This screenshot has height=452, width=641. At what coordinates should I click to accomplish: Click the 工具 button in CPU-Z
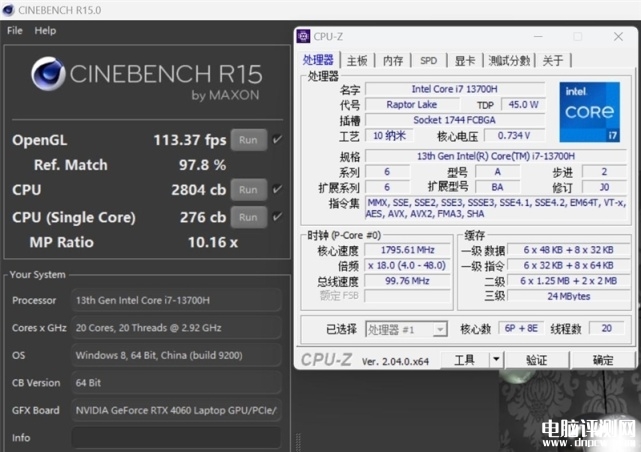point(464,360)
